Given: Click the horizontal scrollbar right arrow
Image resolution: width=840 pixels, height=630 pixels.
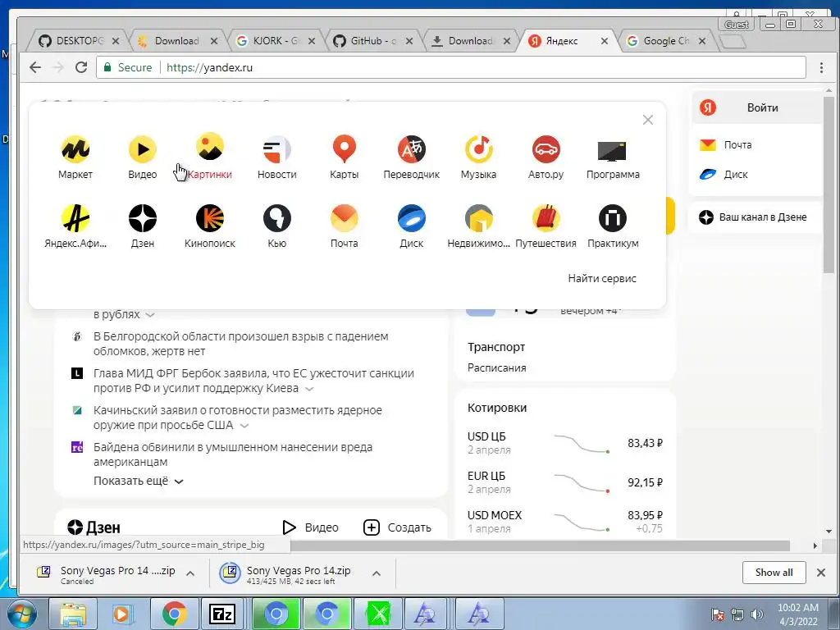Looking at the screenshot, I should (x=815, y=546).
